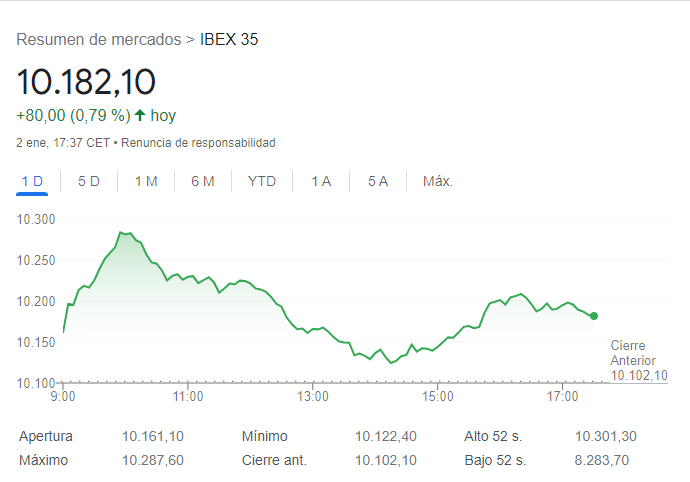This screenshot has width=690, height=482.
Task: Click the Bajo 52 s. label
Action: [x=495, y=460]
